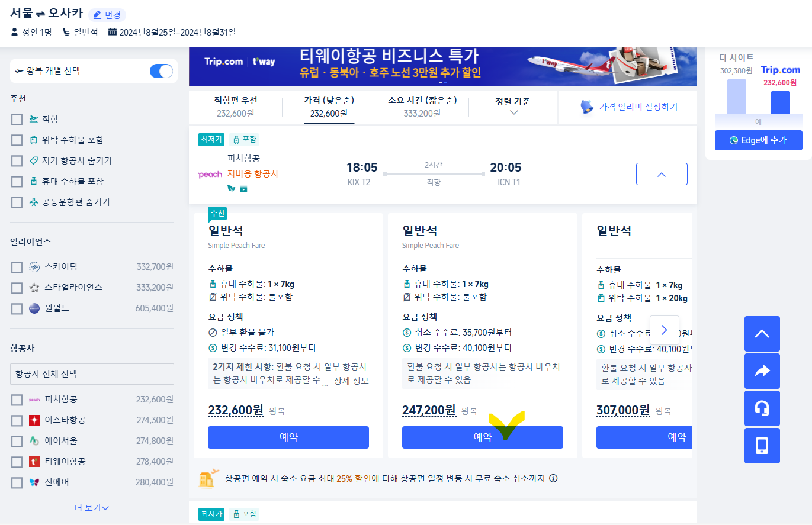This screenshot has width=812, height=525.
Task: Show next fare cards with right arrow
Action: (664, 330)
